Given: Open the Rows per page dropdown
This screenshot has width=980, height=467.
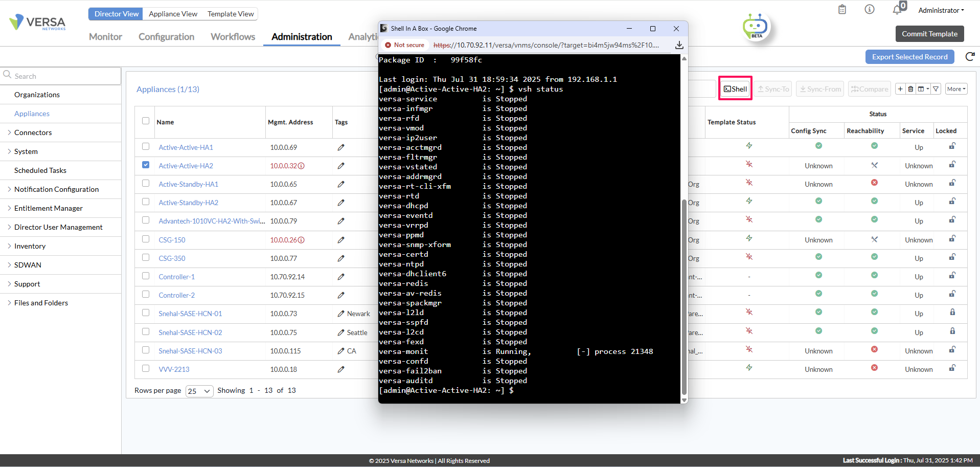Looking at the screenshot, I should 199,391.
